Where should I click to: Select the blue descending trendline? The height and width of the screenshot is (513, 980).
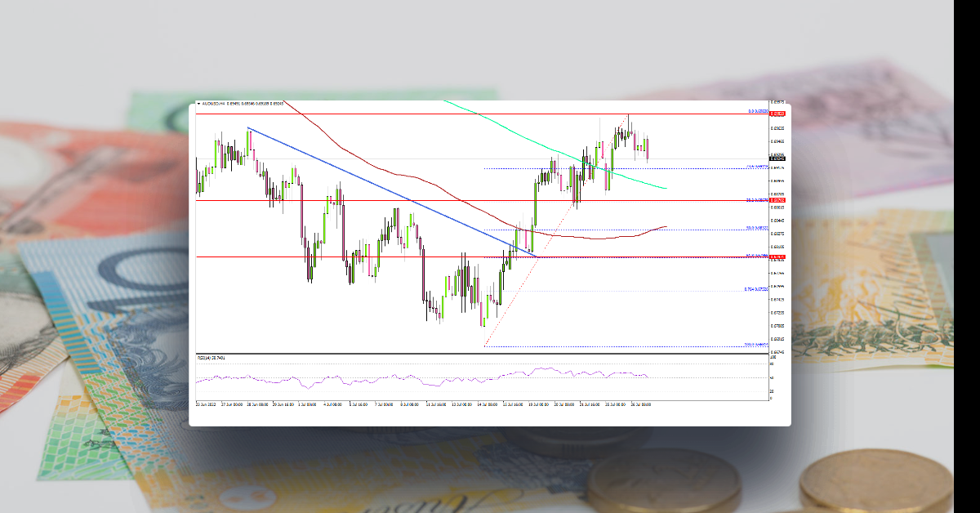384,188
